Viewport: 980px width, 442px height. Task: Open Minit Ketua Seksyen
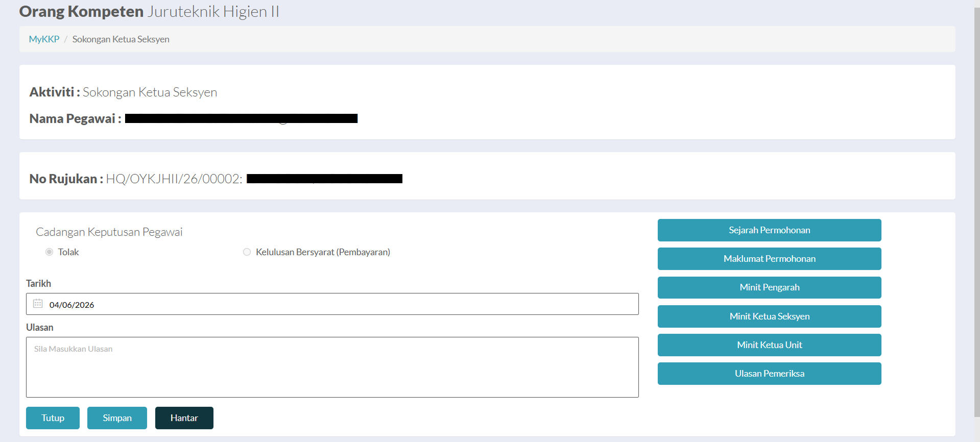coord(770,316)
